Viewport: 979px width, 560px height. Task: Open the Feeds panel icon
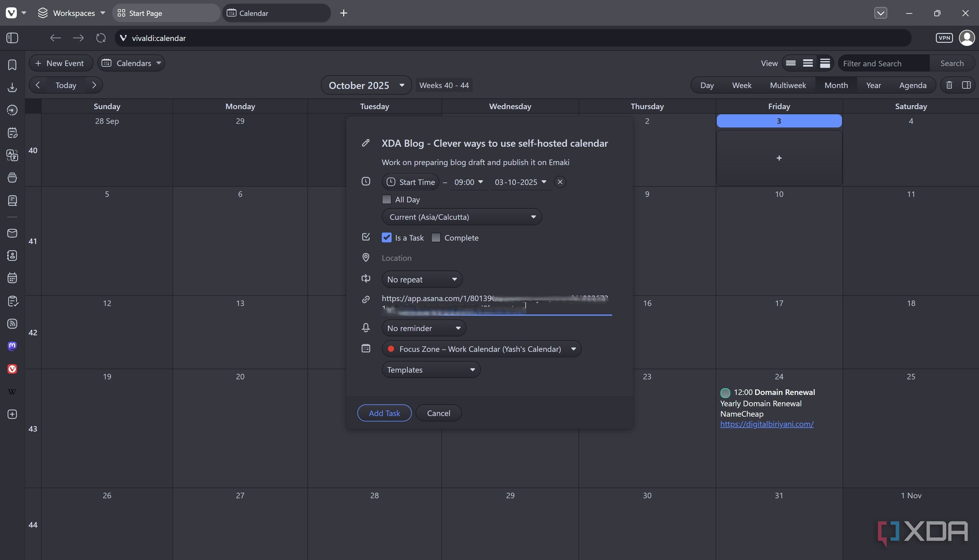pyautogui.click(x=12, y=323)
